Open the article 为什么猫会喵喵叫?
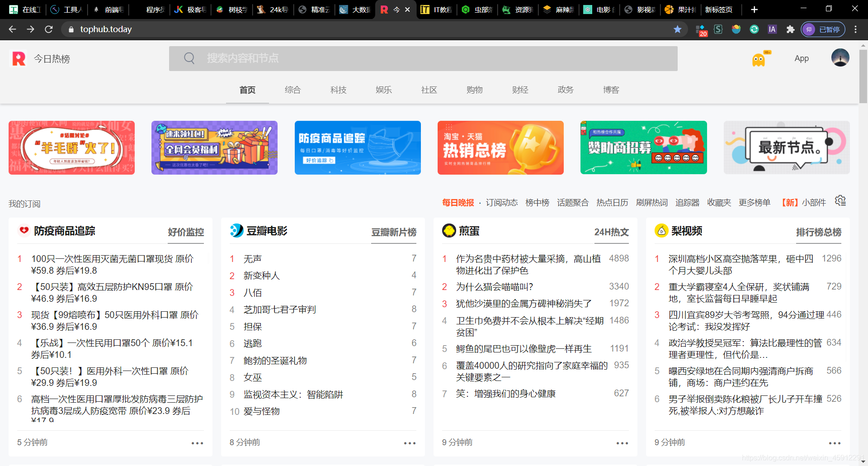 tap(495, 287)
